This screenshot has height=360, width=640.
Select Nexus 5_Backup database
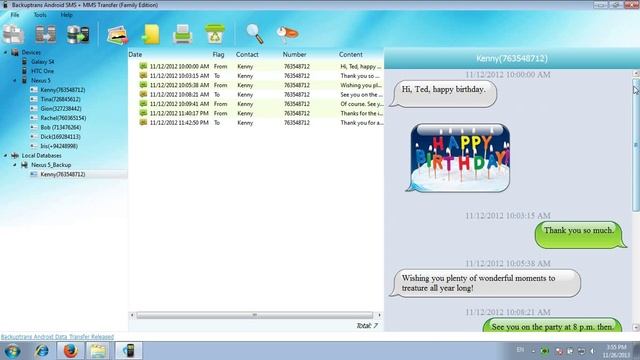(51, 165)
